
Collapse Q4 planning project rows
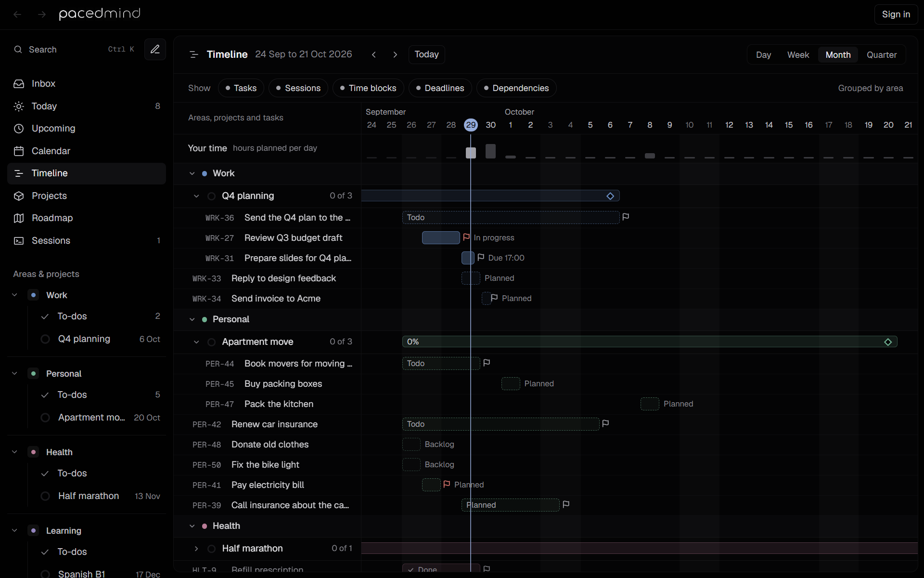tap(196, 196)
